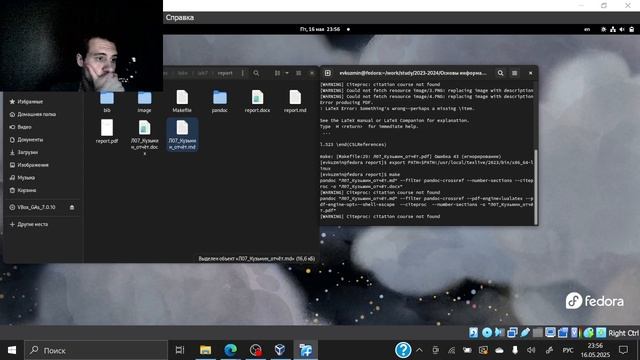Open Windows notification center icon
640x360 pixels.
(623, 350)
